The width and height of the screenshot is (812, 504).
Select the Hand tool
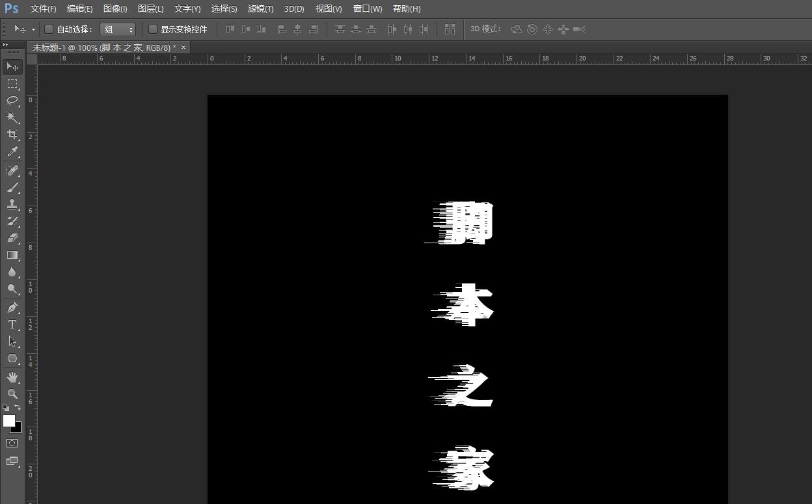(12, 377)
